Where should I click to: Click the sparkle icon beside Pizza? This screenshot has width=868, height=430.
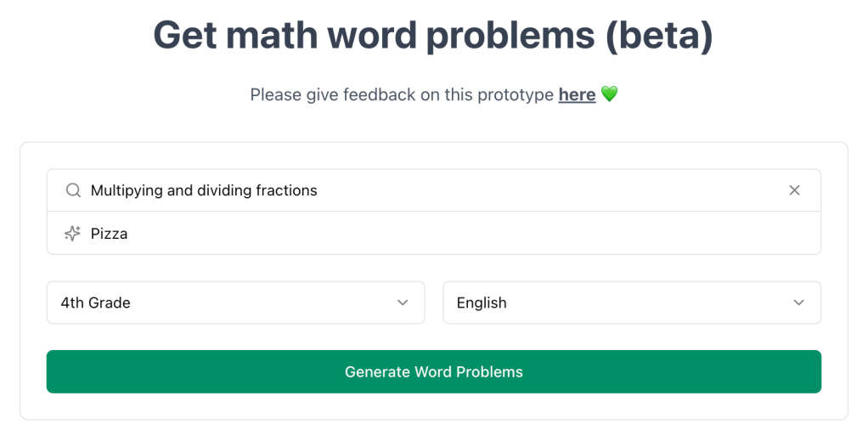73,234
